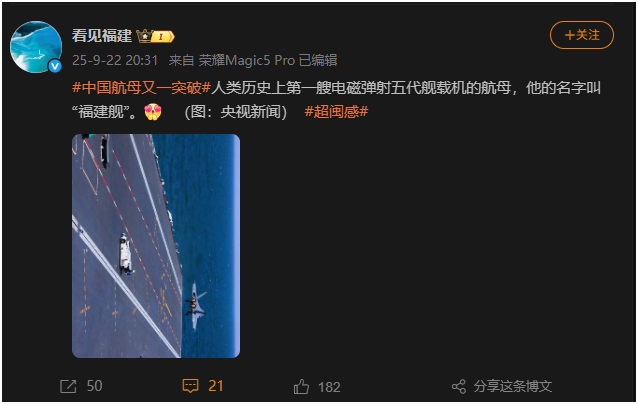This screenshot has height=404, width=638.
Task: Click the post timestamp 25-9-22 20:31
Action: (115, 60)
